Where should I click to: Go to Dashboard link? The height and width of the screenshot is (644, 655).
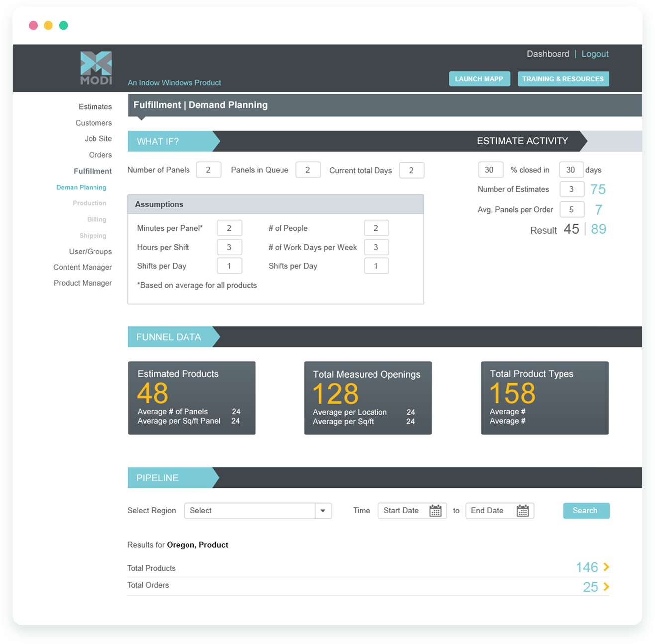(548, 54)
